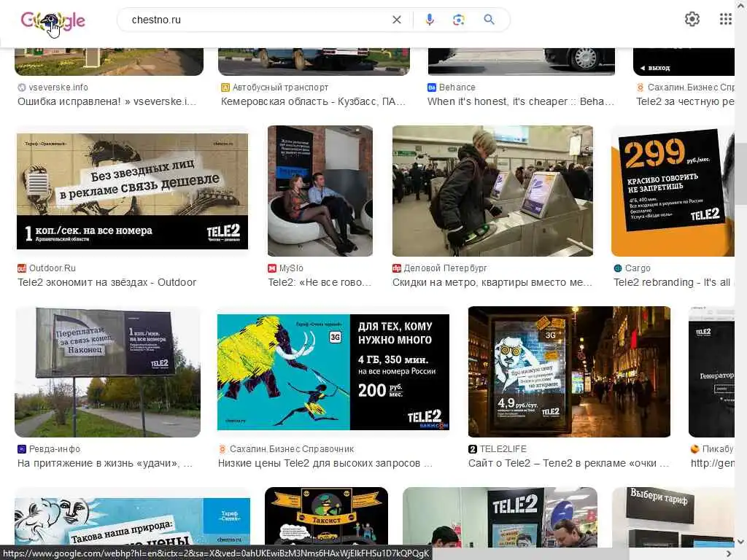Open 'Низкие цены Tele2 для высоких запросов' link
This screenshot has width=747, height=560.
pos(325,463)
